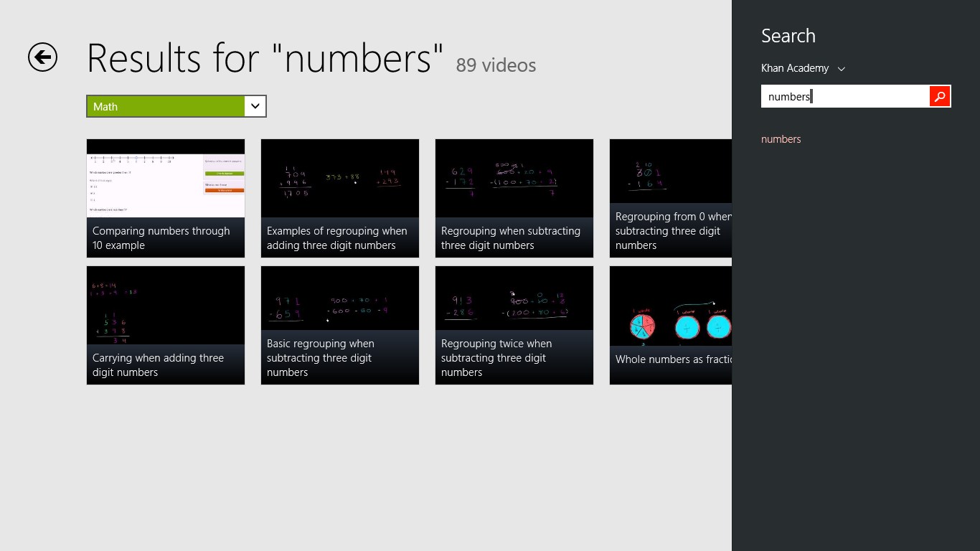
Task: Open 'Carrying when adding three digit numbers'
Action: coord(166,325)
